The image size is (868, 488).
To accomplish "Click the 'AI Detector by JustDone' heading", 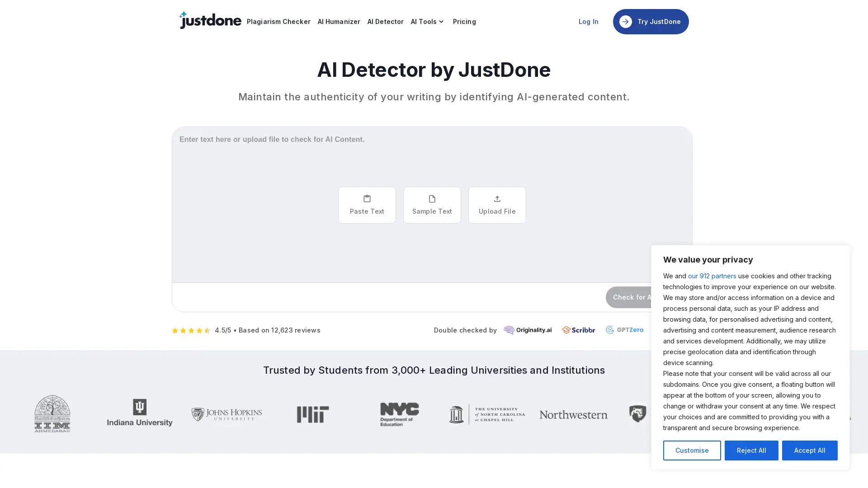I will (x=434, y=70).
